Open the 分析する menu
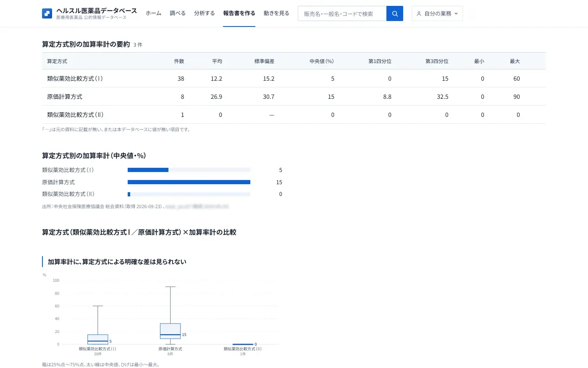The height and width of the screenshot is (368, 588). coord(205,13)
